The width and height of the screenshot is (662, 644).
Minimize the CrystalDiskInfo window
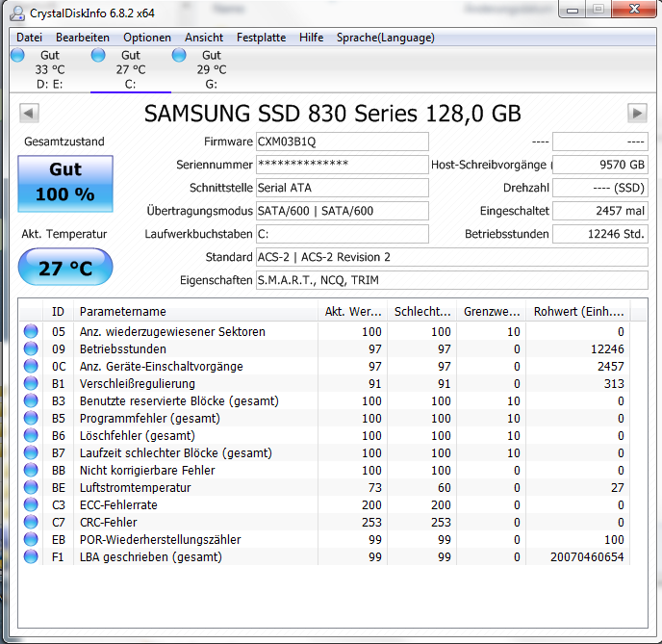[573, 10]
